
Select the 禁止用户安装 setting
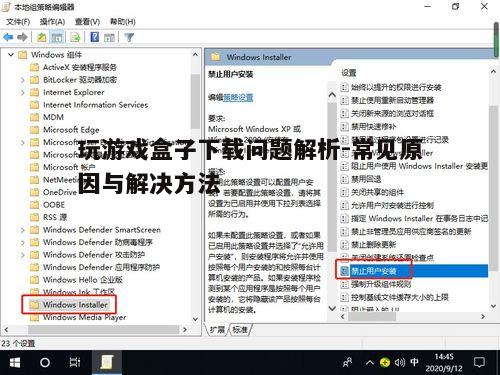[414, 271]
